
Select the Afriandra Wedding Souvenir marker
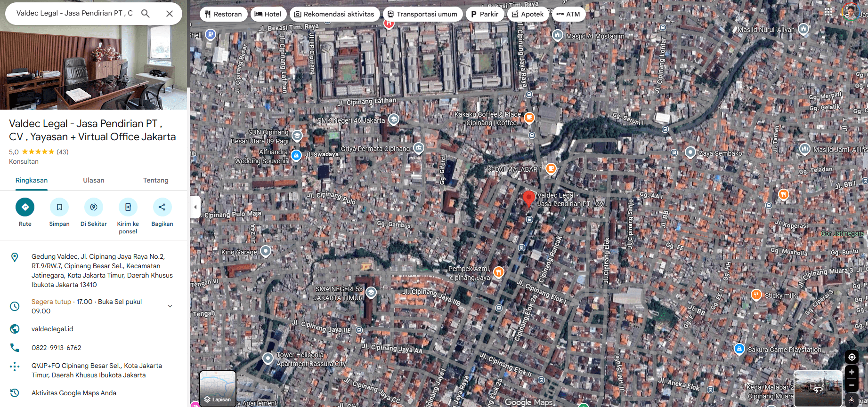click(296, 155)
